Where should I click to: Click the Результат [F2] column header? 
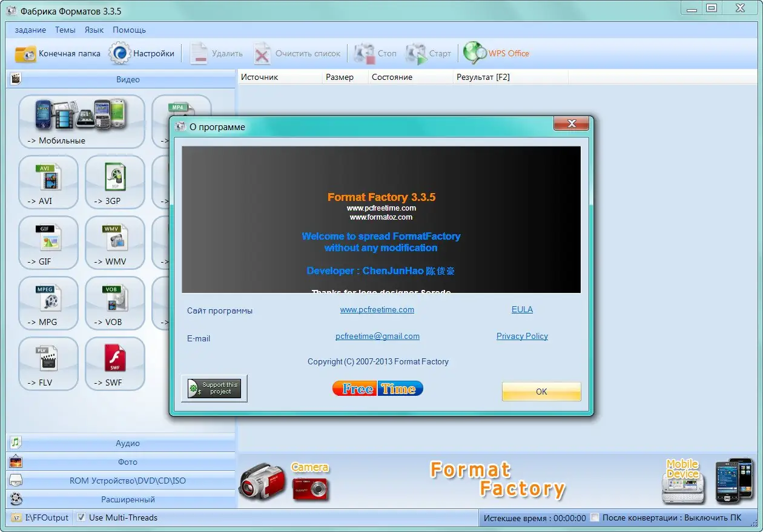pos(511,77)
